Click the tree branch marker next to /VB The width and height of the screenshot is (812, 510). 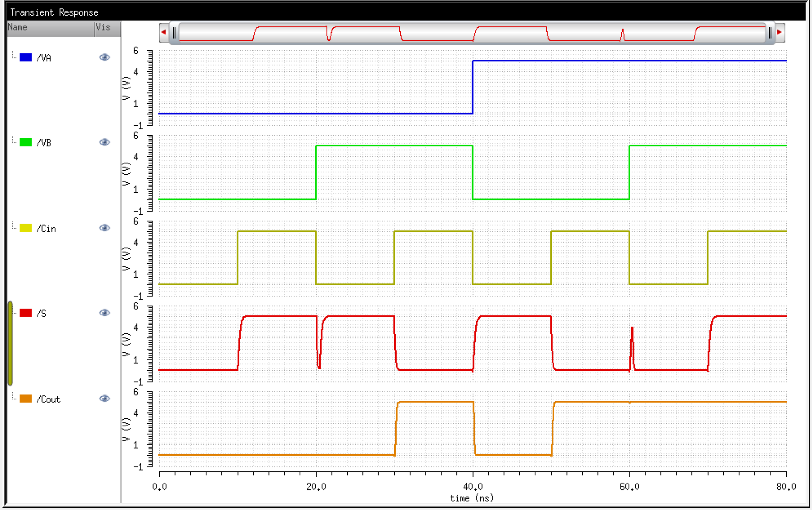[14, 140]
